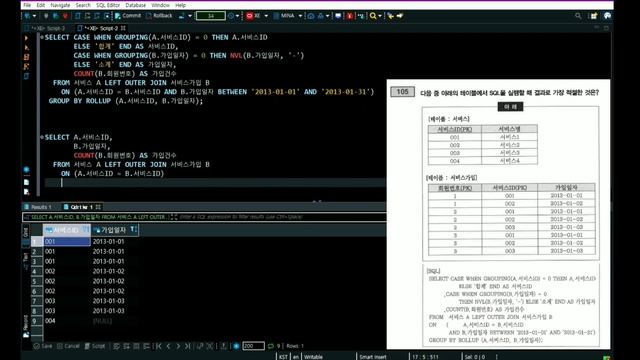Click the Script button in results toolbar
Viewport: 640px width, 360px height.
(95, 346)
